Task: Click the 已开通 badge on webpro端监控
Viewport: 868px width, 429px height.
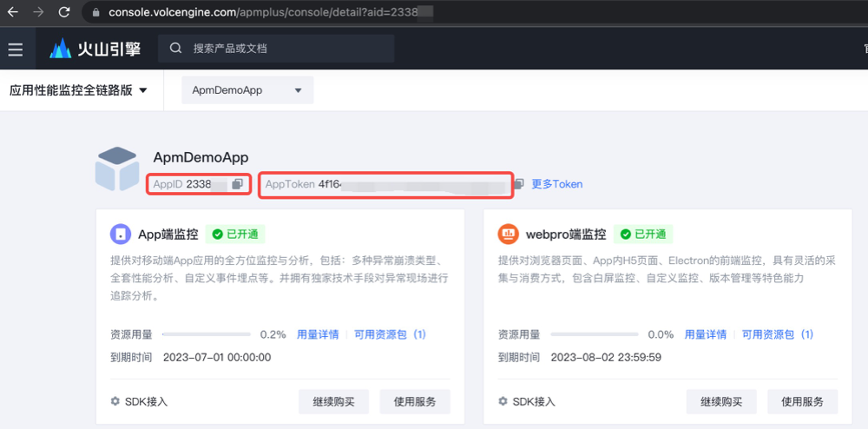Action: tap(643, 234)
